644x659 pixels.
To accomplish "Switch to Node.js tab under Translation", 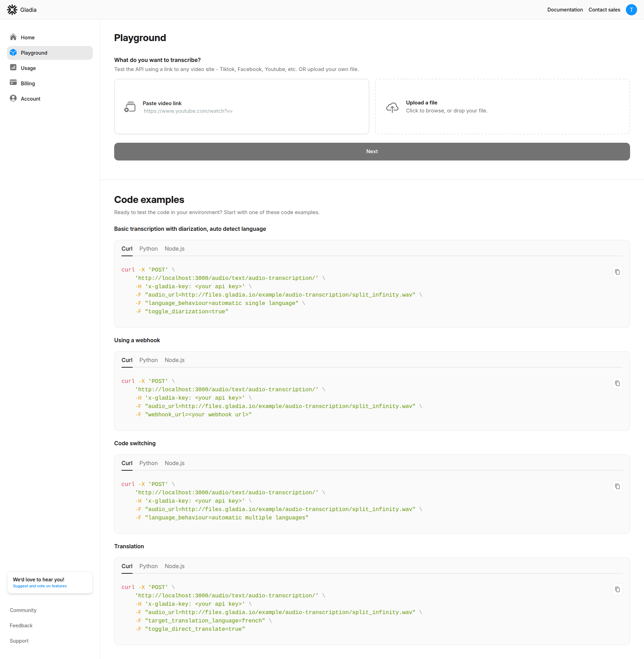I will point(174,566).
